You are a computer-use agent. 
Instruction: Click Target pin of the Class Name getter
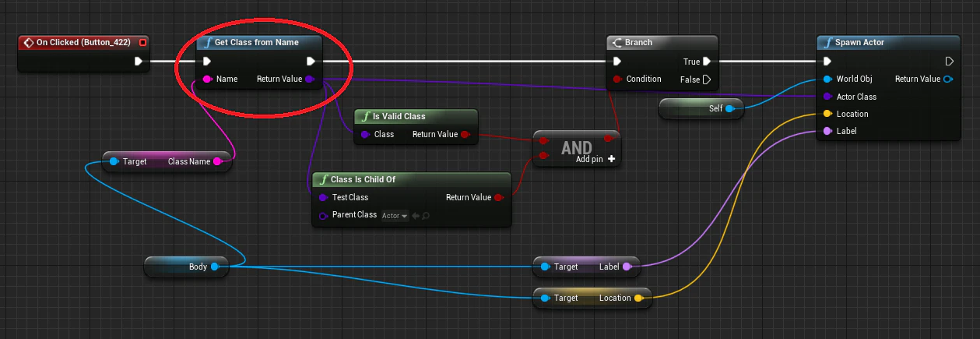pyautogui.click(x=114, y=161)
